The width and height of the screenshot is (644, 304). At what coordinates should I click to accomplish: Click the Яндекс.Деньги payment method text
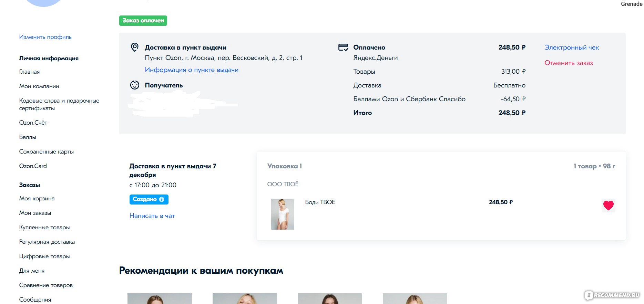375,58
